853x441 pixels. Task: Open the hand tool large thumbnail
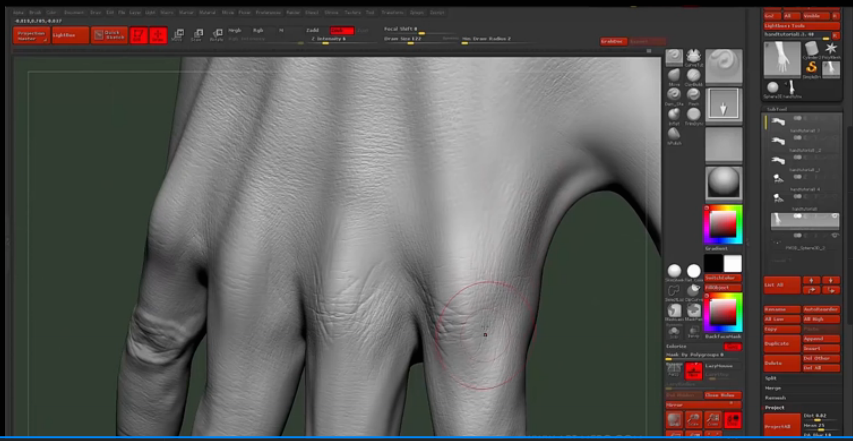782,60
